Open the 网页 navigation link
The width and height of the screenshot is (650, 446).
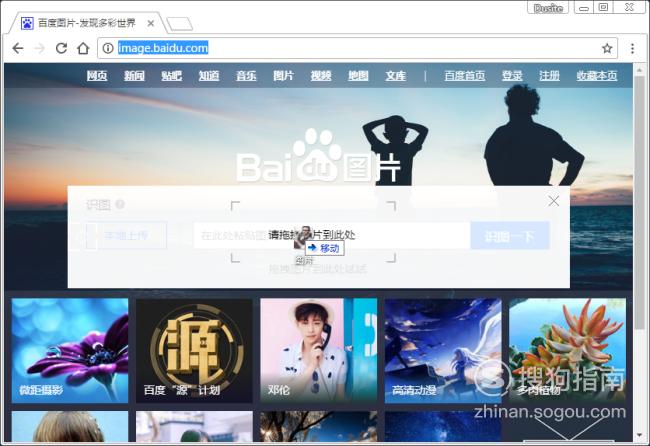(x=97, y=75)
